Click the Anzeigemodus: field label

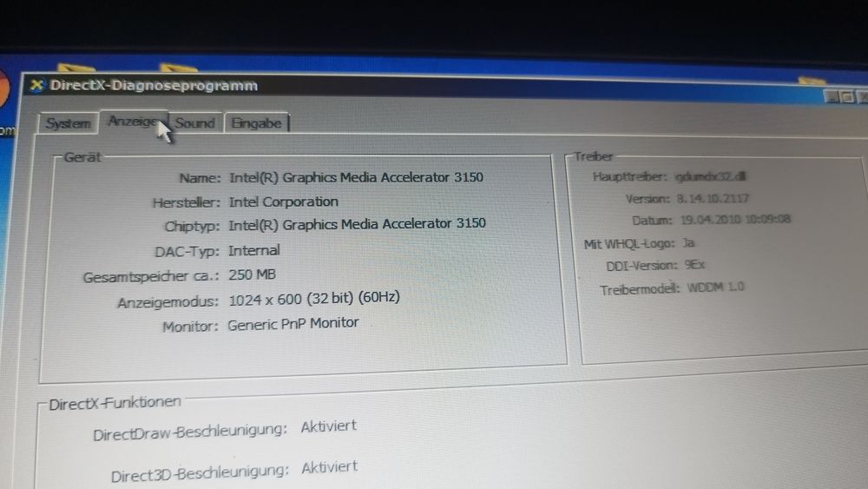168,302
